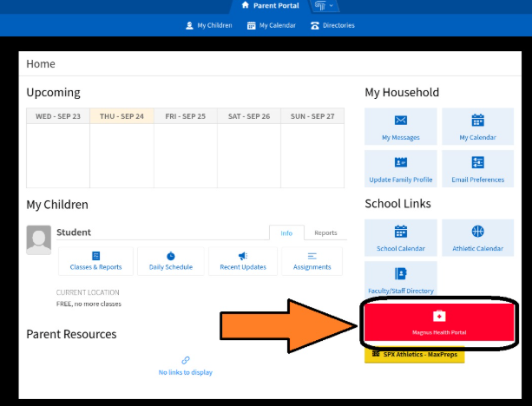
Task: Click the Daily Schedule clock icon
Action: point(171,256)
